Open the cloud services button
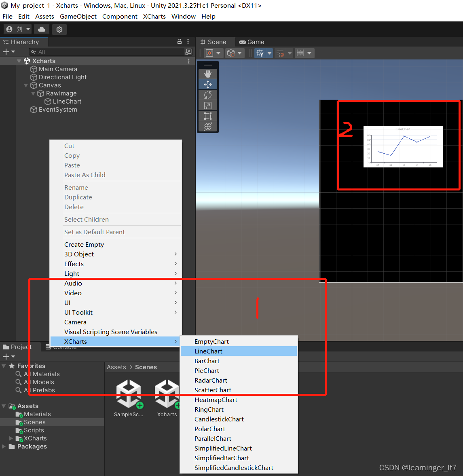463x476 pixels. pyautogui.click(x=42, y=29)
